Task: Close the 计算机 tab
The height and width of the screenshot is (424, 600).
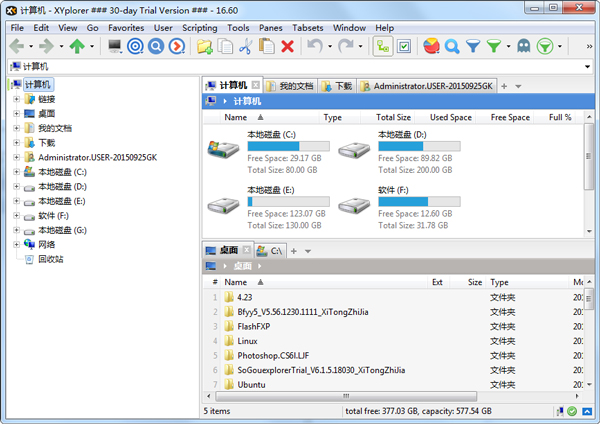Action: 256,85
